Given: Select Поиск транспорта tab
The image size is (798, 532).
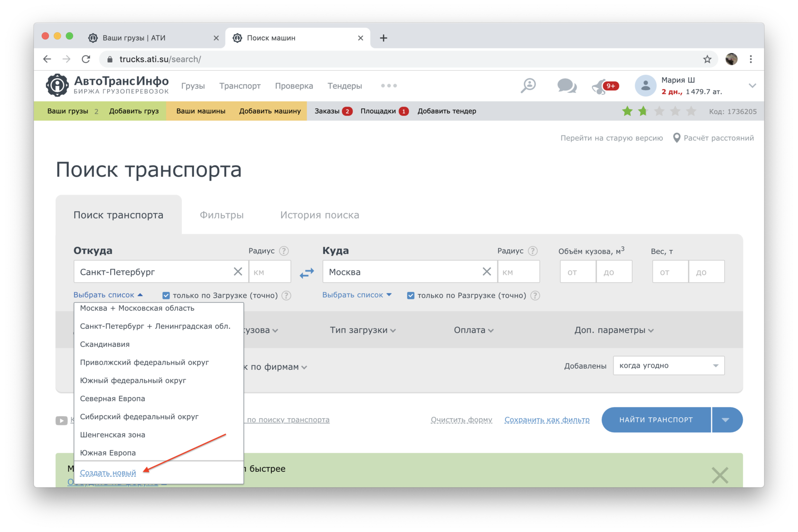Looking at the screenshot, I should point(118,215).
